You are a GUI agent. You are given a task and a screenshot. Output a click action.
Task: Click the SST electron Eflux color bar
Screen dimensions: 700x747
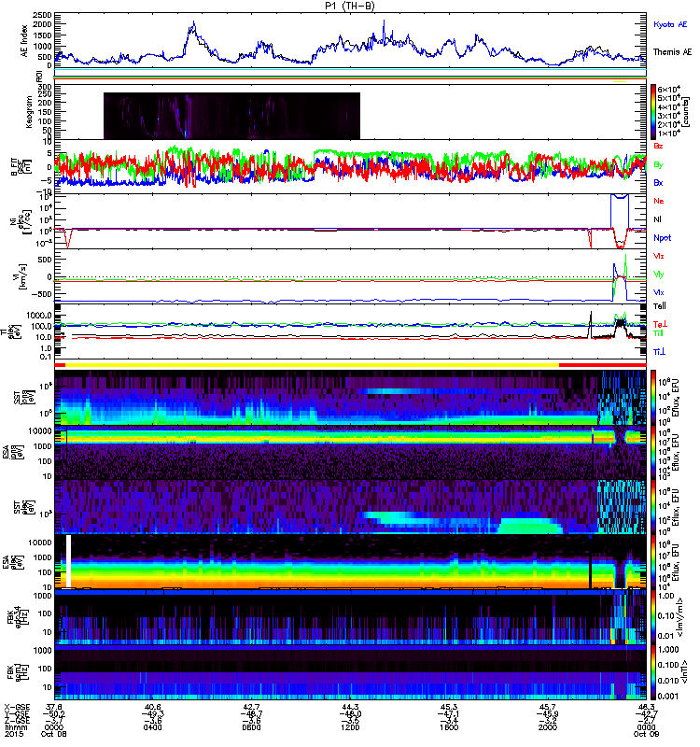click(652, 507)
